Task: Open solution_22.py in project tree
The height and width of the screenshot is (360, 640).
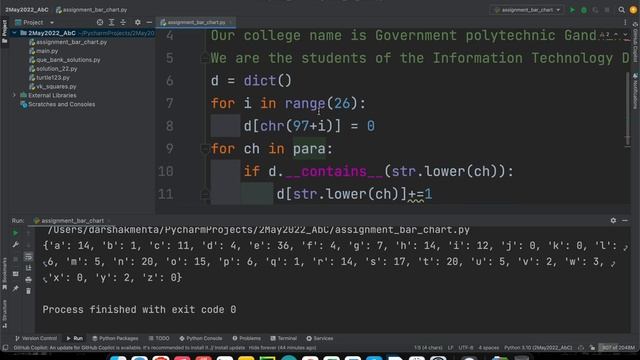Action: coord(53,69)
